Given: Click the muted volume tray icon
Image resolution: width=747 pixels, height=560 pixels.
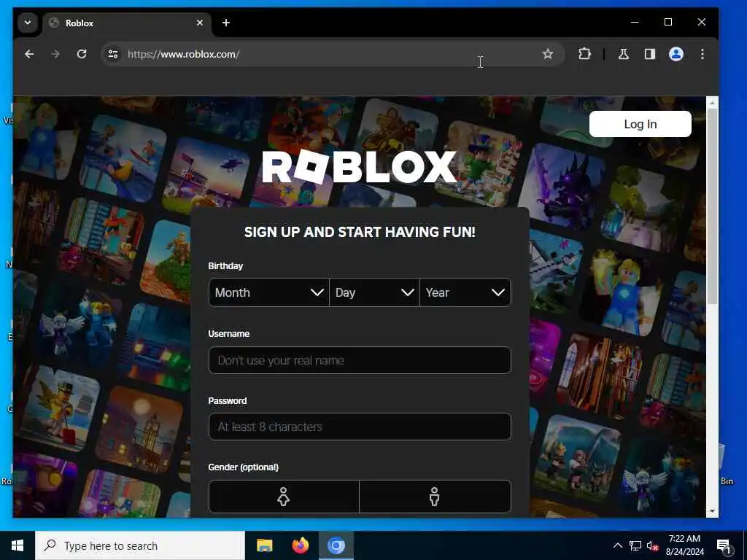Looking at the screenshot, I should tap(652, 545).
